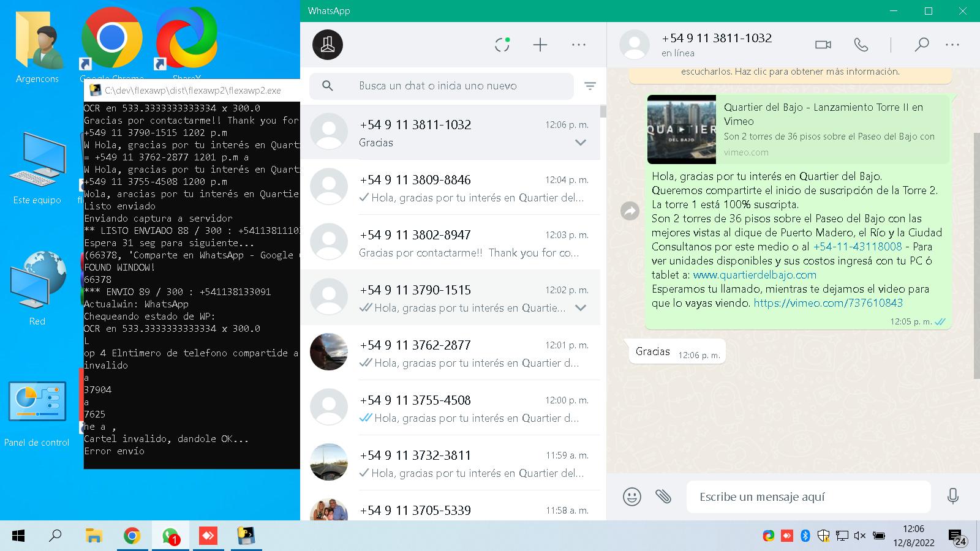This screenshot has width=980, height=551.
Task: Open WhatsApp profile avatar at top left
Action: (328, 45)
